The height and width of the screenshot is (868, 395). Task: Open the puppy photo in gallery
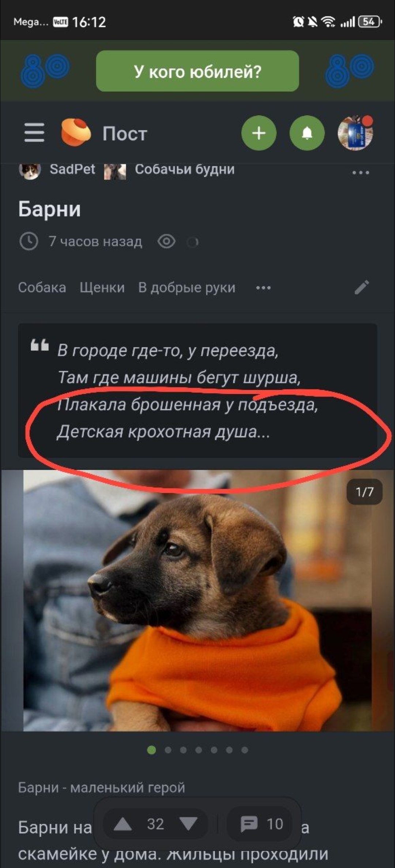[x=197, y=601]
